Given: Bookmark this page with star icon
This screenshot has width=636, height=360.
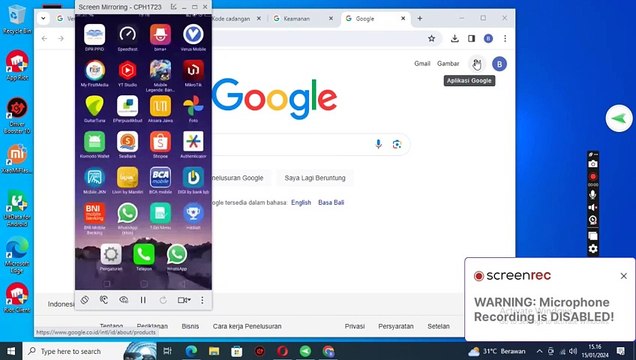Looking at the screenshot, I should click(x=432, y=39).
